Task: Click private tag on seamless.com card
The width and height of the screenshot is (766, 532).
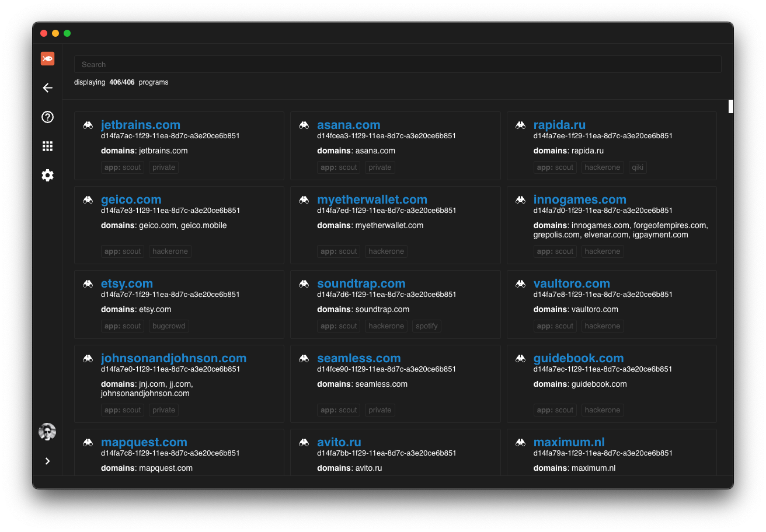Action: (x=380, y=410)
